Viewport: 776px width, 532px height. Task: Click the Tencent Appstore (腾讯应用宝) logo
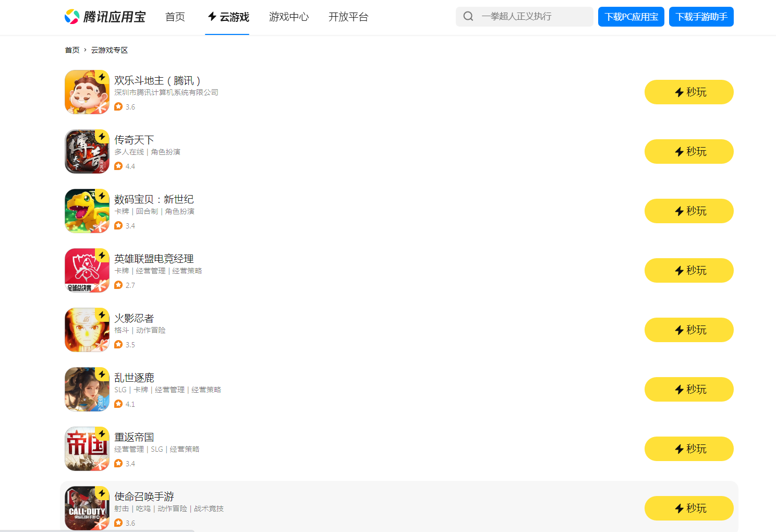[x=105, y=17]
